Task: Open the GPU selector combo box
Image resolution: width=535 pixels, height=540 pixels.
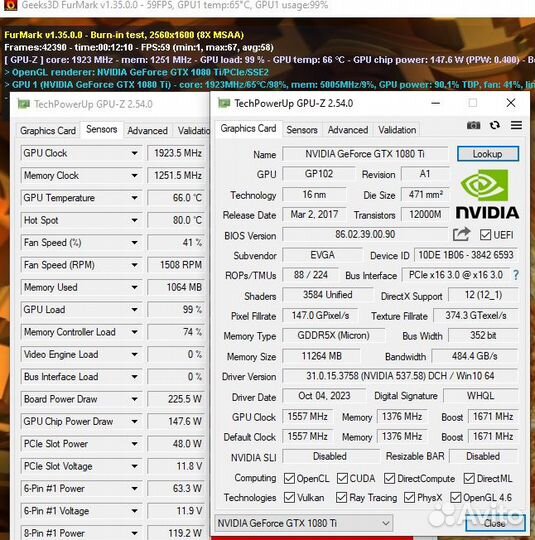Action: [303, 523]
